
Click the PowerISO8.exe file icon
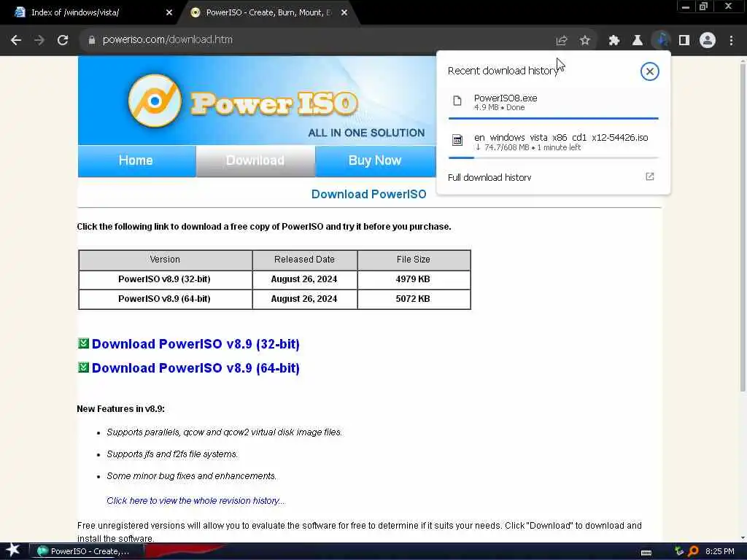click(457, 101)
